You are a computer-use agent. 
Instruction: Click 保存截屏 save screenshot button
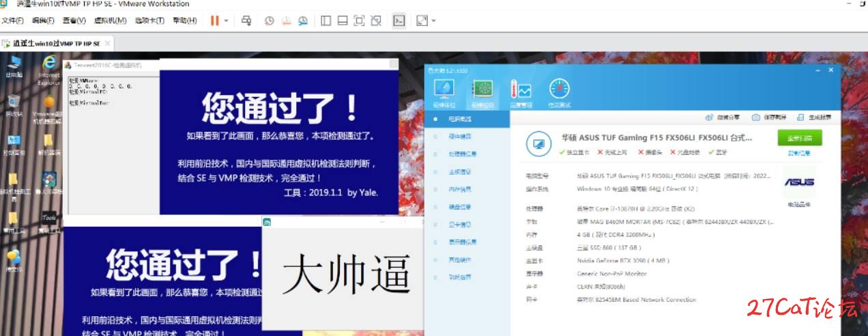tap(769, 117)
